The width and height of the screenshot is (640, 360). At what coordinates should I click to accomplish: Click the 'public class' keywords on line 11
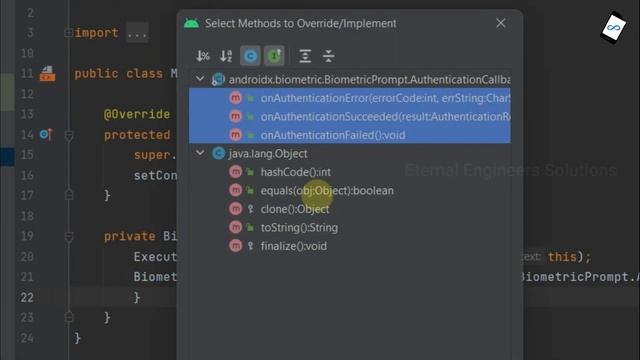pyautogui.click(x=118, y=73)
